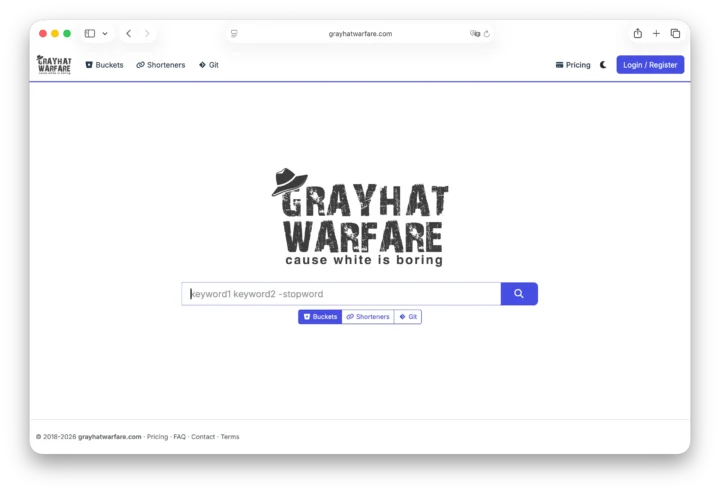Reload the page with the refresh icon

(x=487, y=34)
